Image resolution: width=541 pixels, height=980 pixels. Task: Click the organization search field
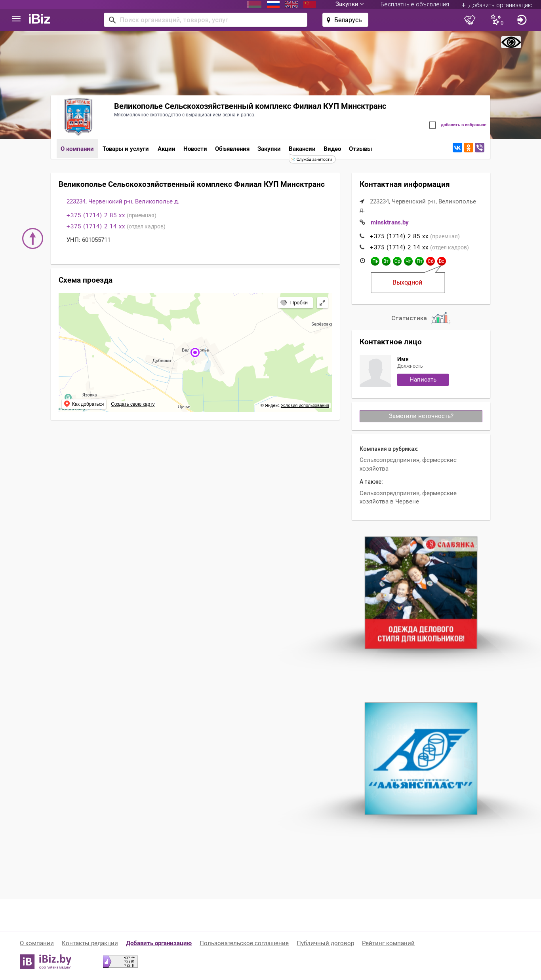tap(206, 20)
